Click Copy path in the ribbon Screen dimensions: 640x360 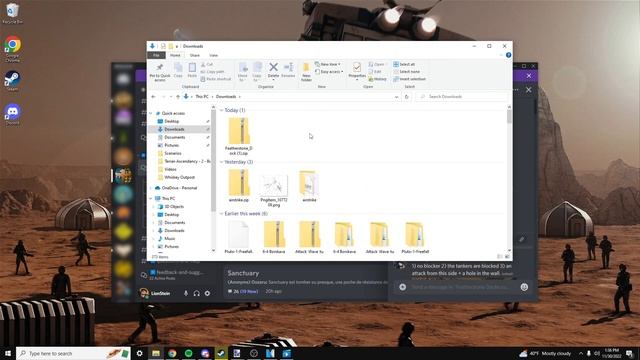[x=213, y=72]
